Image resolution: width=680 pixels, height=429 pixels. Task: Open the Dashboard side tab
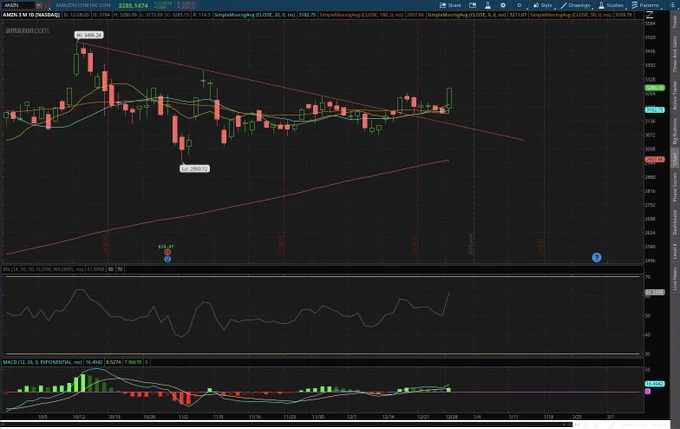tap(675, 223)
